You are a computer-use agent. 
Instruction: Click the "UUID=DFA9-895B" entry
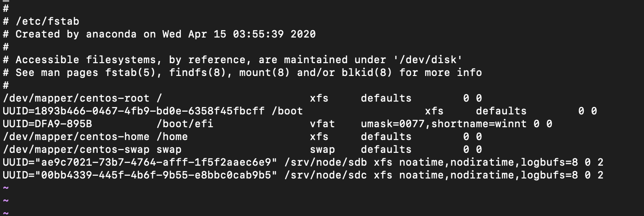click(x=48, y=124)
